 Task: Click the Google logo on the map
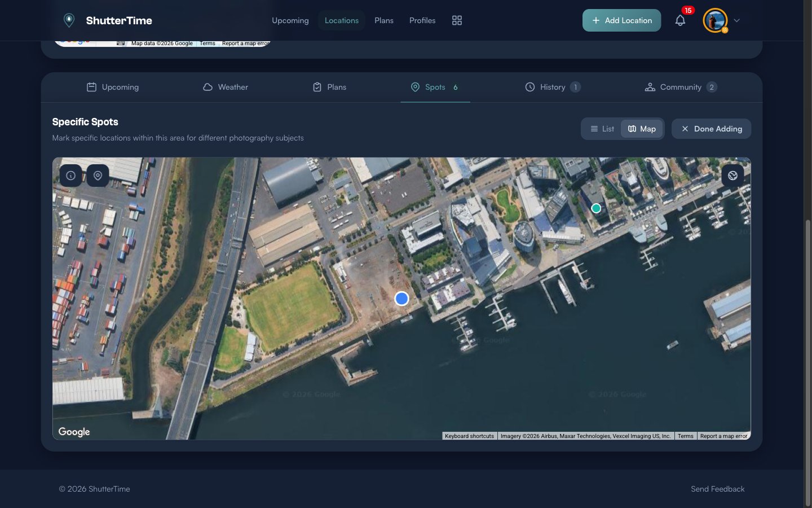pyautogui.click(x=74, y=432)
